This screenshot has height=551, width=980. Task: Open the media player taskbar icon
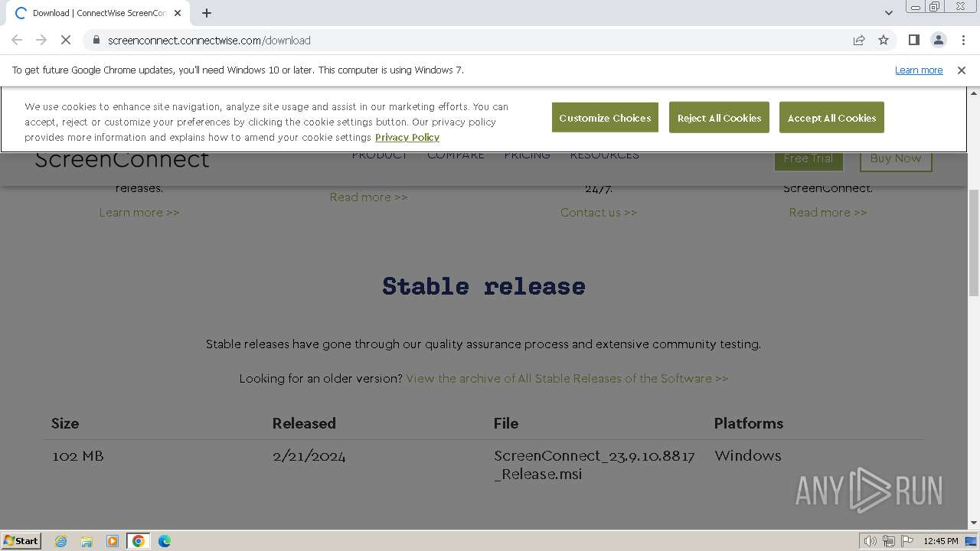[113, 541]
